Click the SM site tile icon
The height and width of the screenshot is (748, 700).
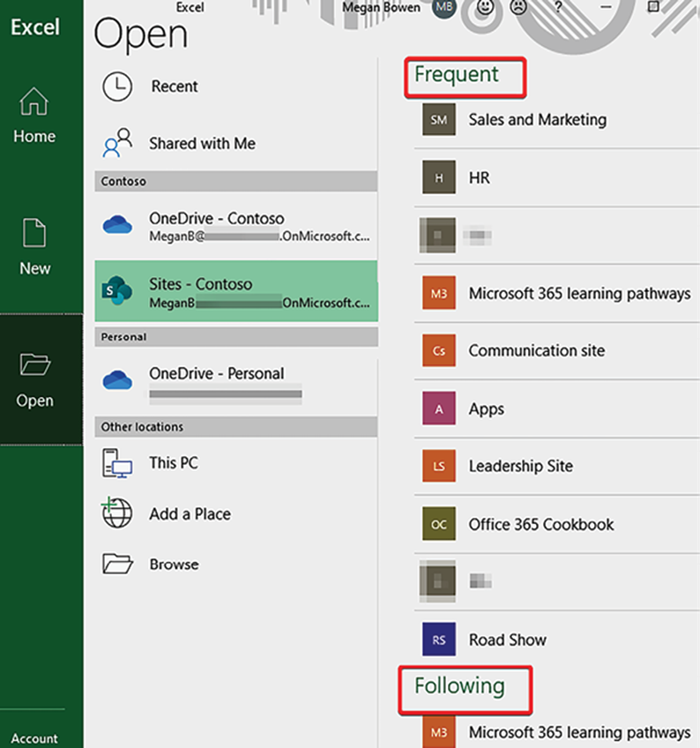point(439,120)
